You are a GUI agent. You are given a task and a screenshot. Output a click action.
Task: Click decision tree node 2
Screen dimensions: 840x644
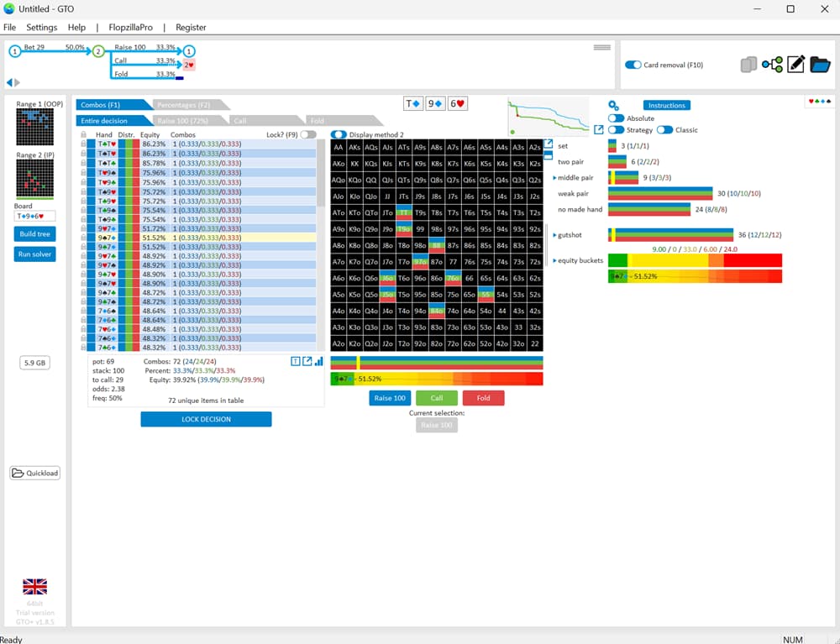pos(98,51)
